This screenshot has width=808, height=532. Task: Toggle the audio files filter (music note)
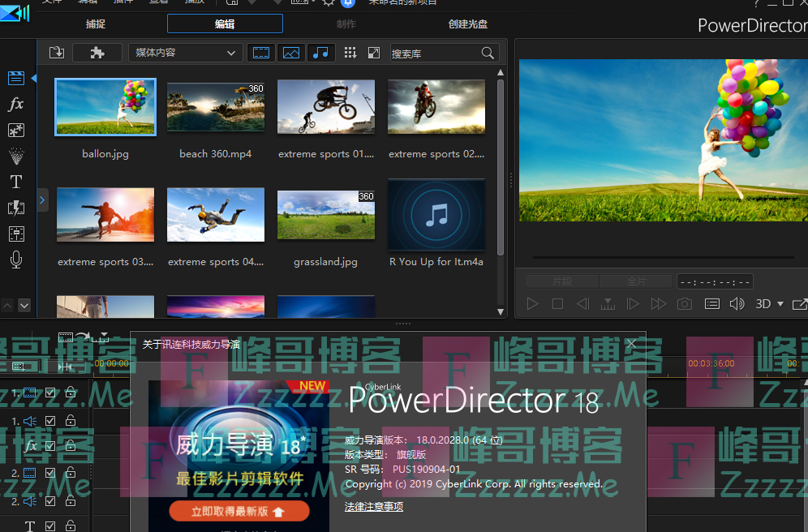(x=320, y=53)
